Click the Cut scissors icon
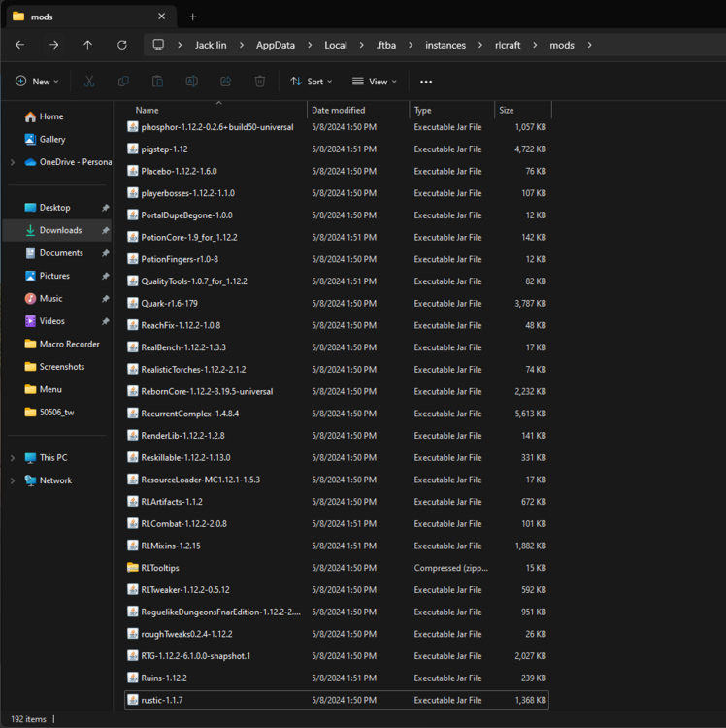This screenshot has width=726, height=728. pyautogui.click(x=89, y=82)
